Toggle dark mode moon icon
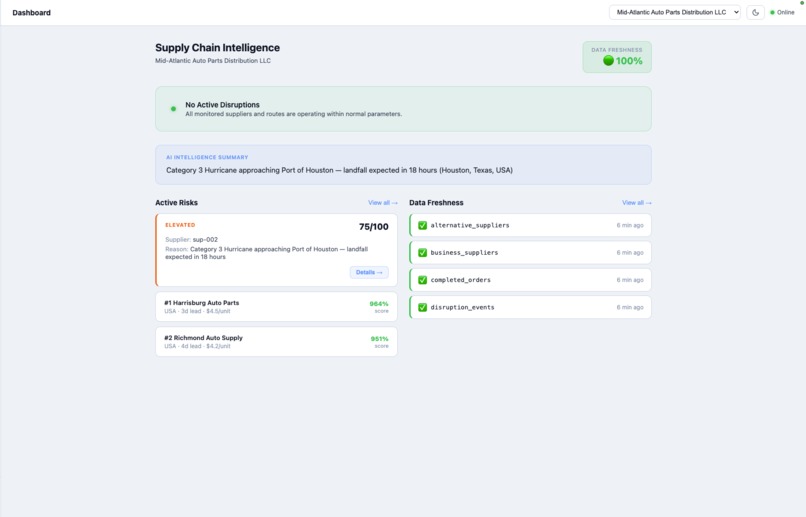 755,12
